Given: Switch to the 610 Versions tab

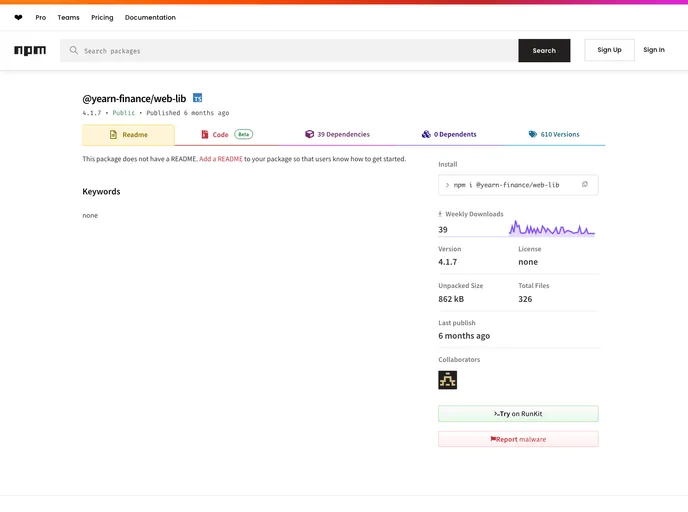Looking at the screenshot, I should point(554,134).
